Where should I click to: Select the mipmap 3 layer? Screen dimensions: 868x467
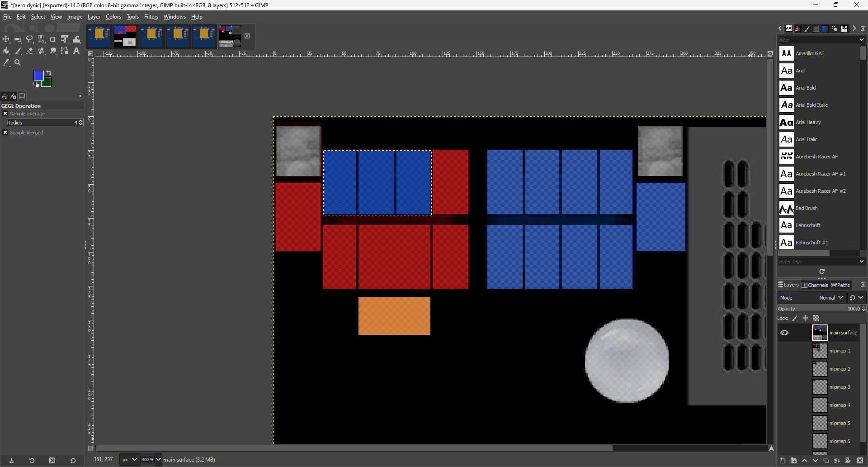[x=839, y=387]
